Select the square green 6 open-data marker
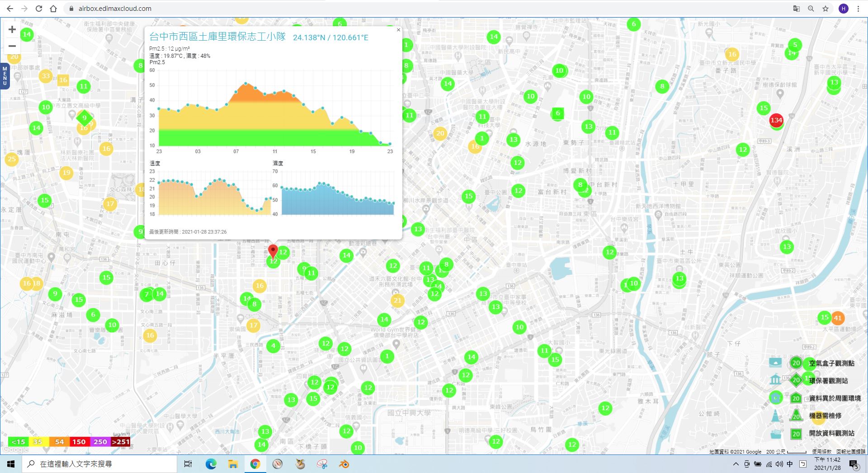 (x=557, y=113)
